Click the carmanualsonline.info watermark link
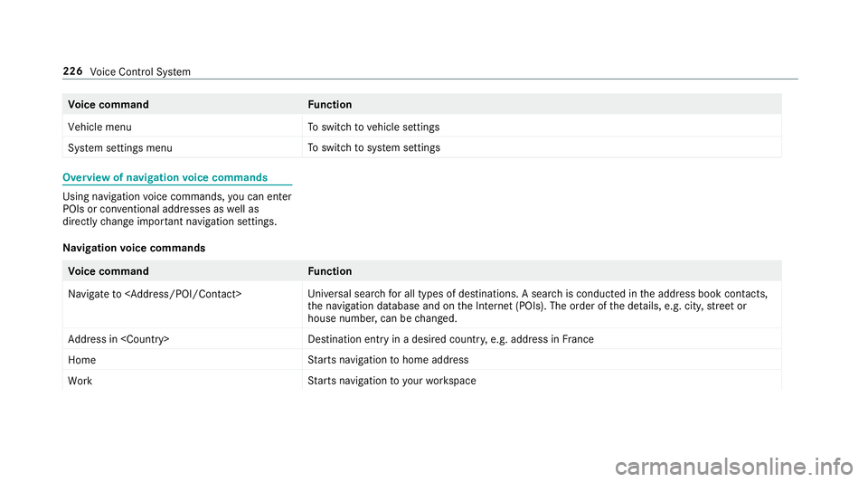This screenshot has height=482, width=868. 734,467
